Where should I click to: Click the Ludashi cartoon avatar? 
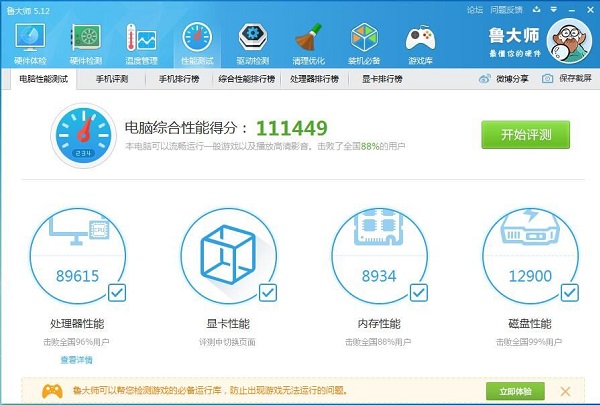(569, 41)
